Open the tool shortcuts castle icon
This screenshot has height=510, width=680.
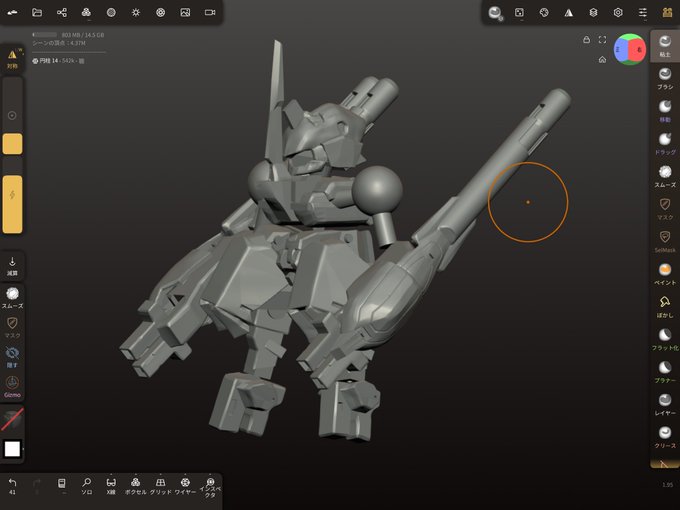coord(667,13)
